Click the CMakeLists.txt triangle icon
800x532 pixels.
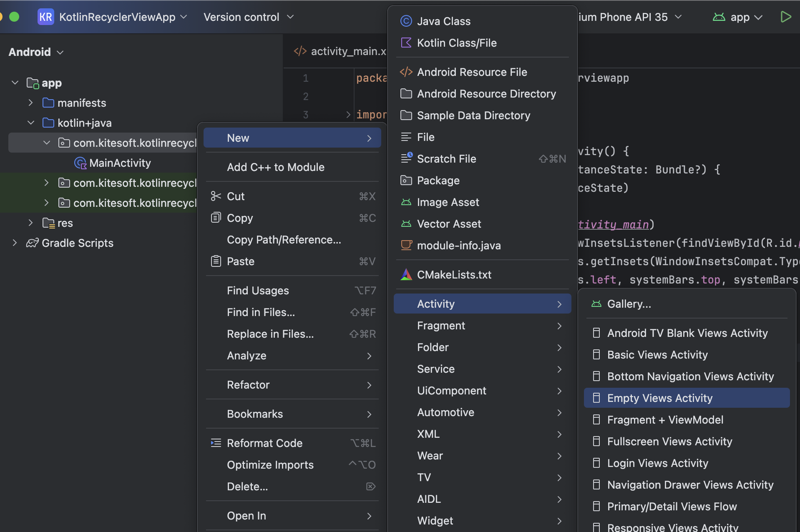406,275
